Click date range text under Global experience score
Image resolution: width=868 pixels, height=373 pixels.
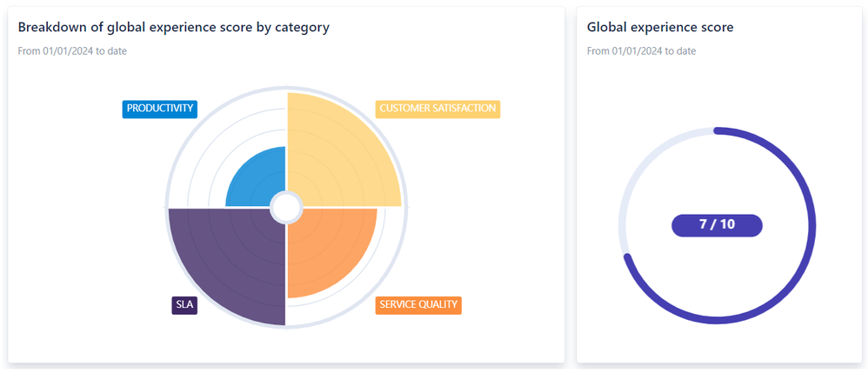click(642, 51)
